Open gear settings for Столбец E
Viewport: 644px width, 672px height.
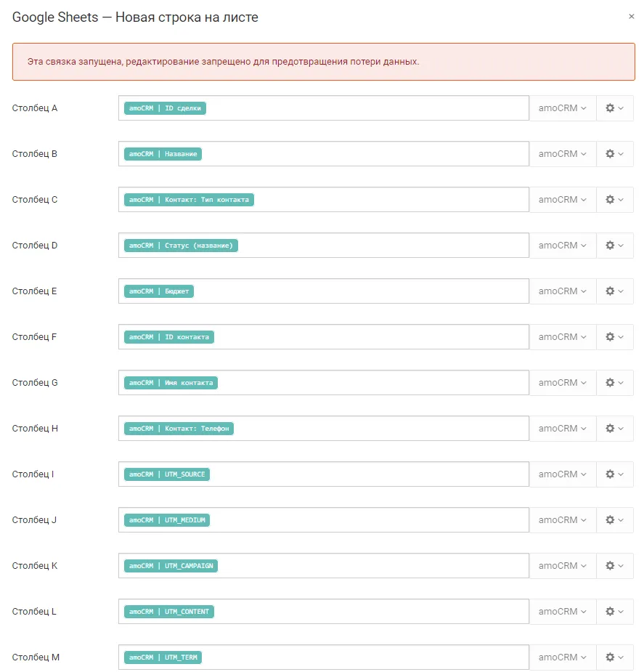(615, 291)
